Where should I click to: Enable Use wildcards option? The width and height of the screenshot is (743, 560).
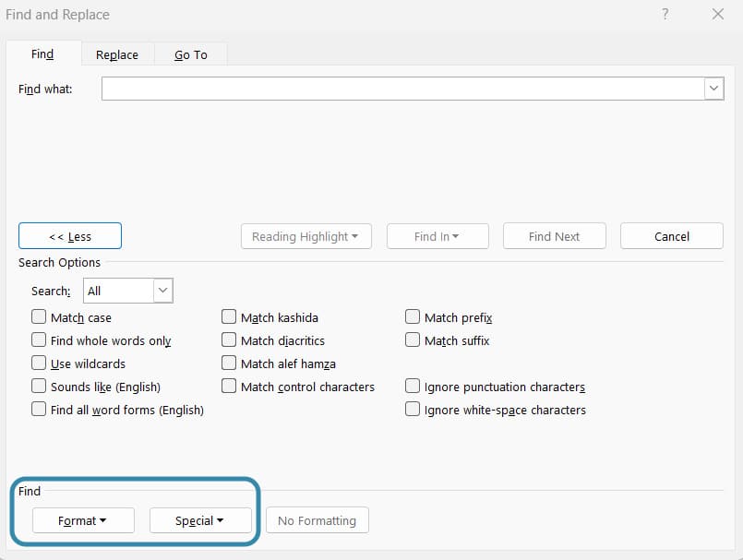[39, 363]
